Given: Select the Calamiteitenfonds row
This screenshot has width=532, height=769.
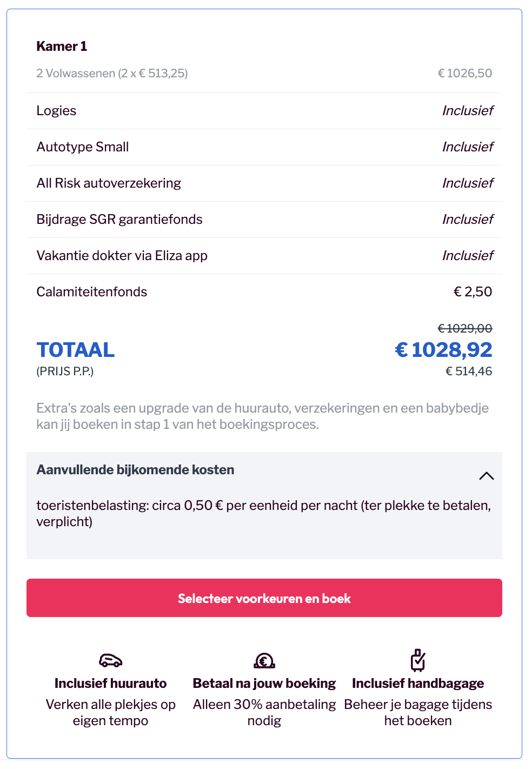Looking at the screenshot, I should tap(264, 292).
